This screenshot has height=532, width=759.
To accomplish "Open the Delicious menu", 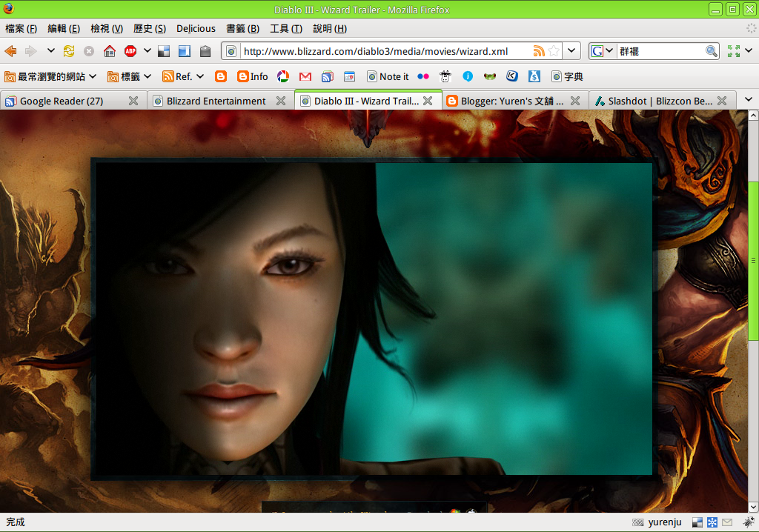I will [196, 29].
